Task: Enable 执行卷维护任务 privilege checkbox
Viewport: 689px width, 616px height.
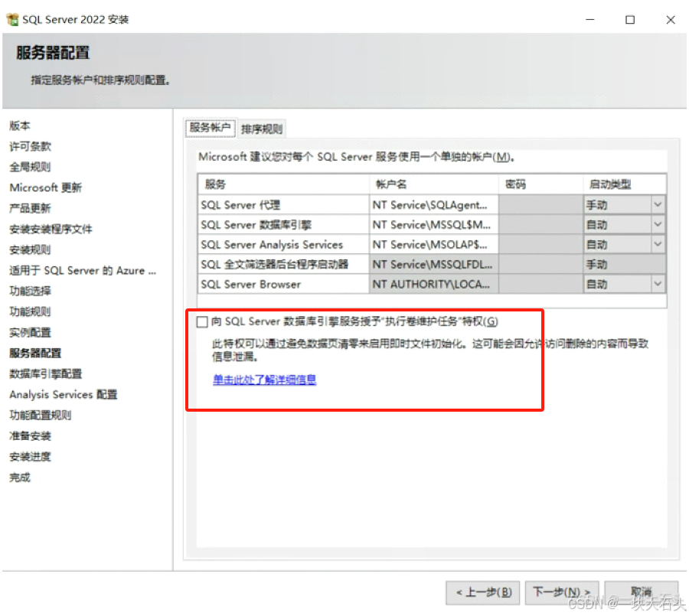Action: (202, 322)
